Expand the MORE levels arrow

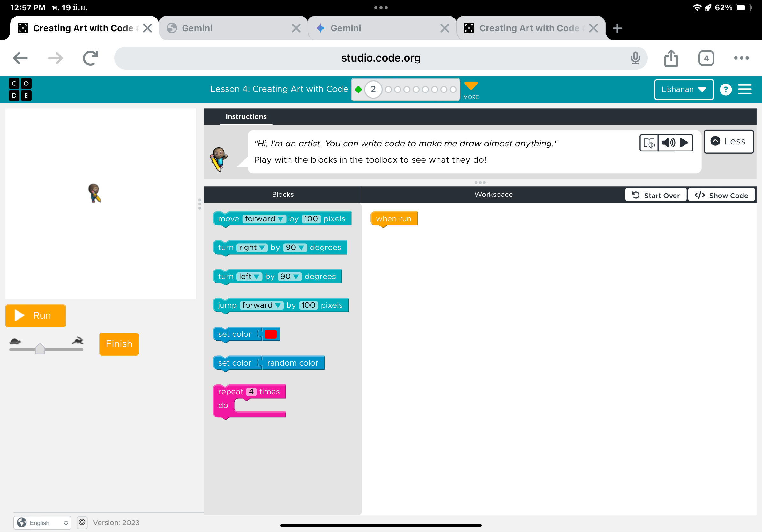pyautogui.click(x=471, y=90)
